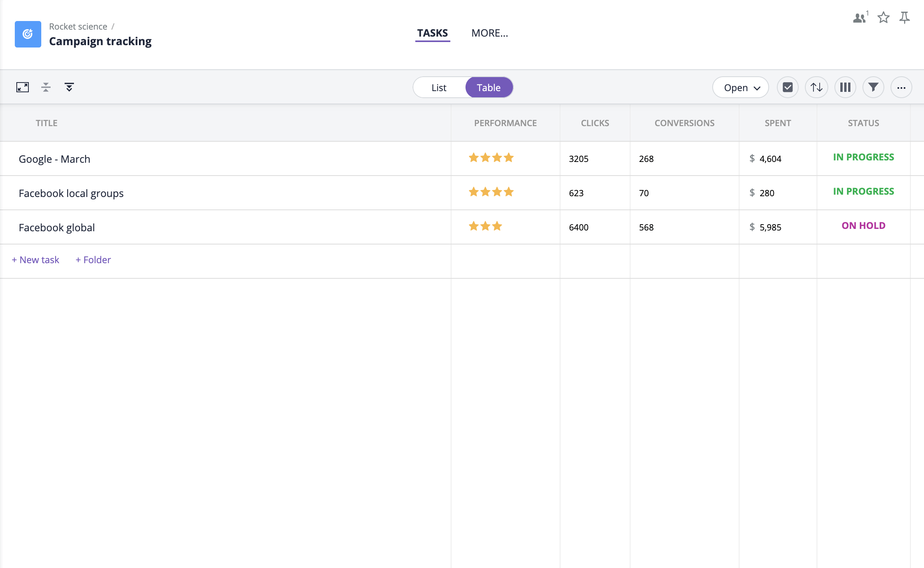Click the expand/fullscreen view icon

(x=23, y=86)
